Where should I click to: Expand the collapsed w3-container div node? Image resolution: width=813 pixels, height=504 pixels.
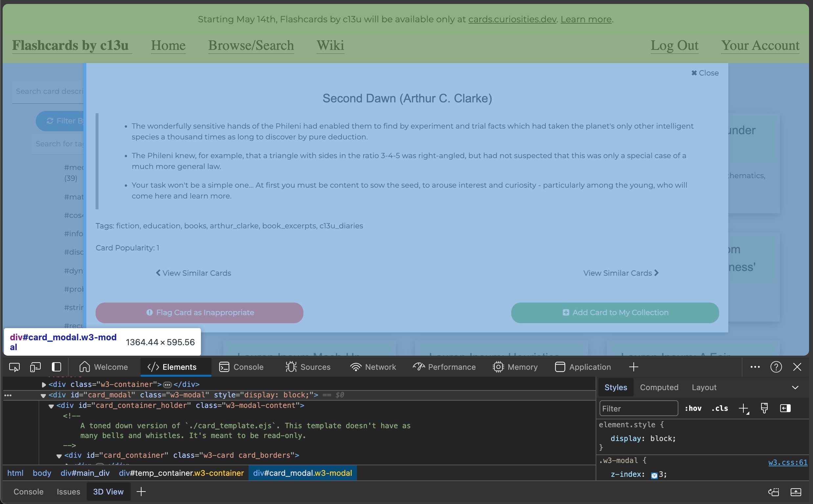coord(44,384)
